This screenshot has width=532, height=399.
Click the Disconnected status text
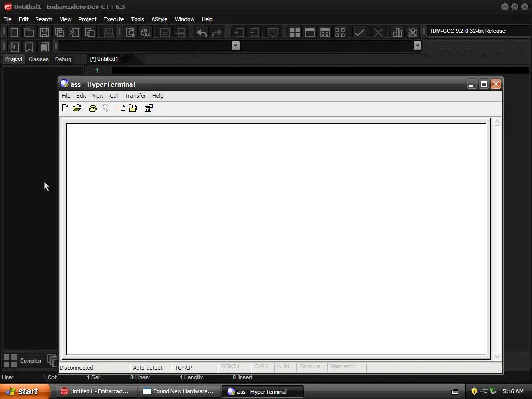tap(76, 368)
